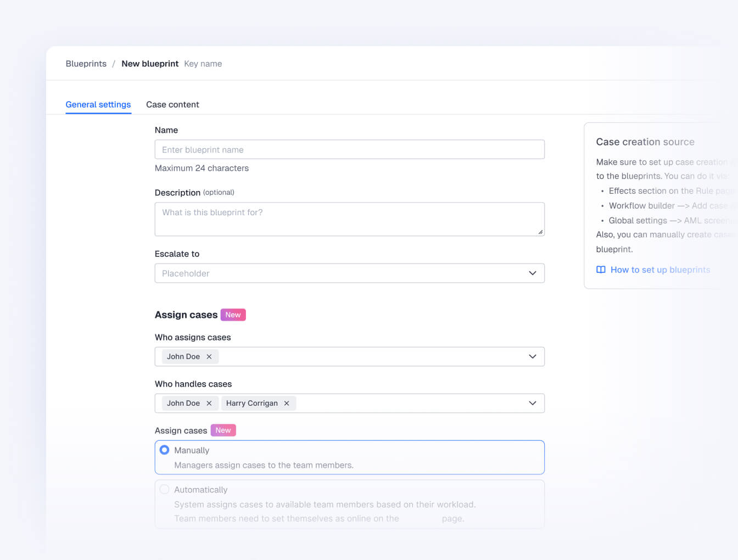The height and width of the screenshot is (560, 738).
Task: Expand the Who assigns cases dropdown arrow
Action: [x=533, y=357]
